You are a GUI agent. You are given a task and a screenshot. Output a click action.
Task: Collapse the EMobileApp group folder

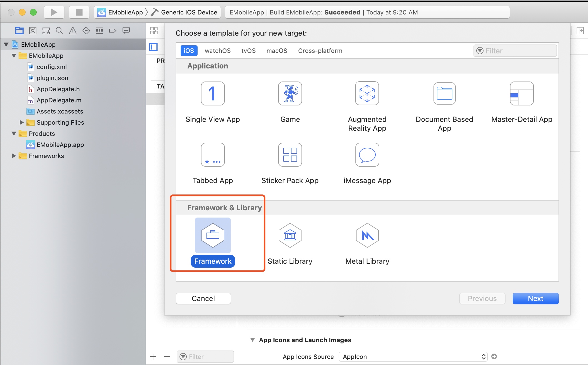coord(14,56)
